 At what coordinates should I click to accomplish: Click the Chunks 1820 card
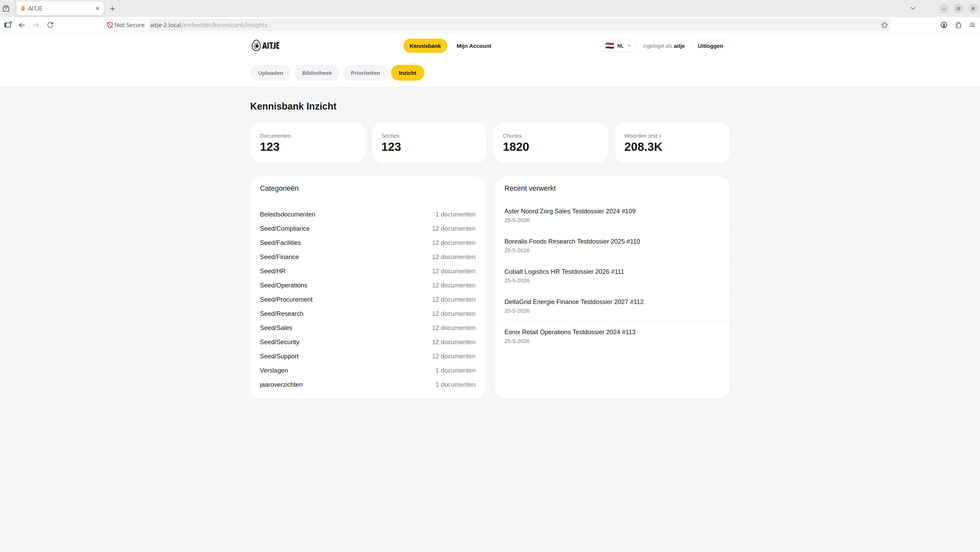(551, 143)
